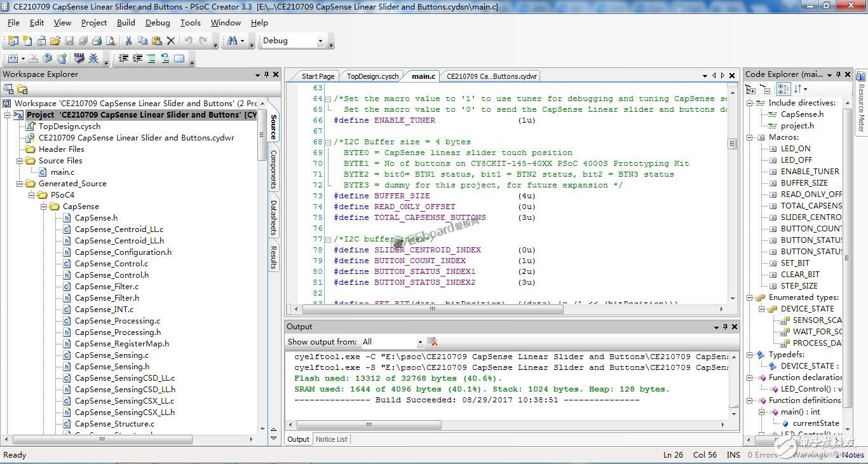This screenshot has width=868, height=464.
Task: Toggle the pin on Workspace Explorer panel
Action: point(266,74)
